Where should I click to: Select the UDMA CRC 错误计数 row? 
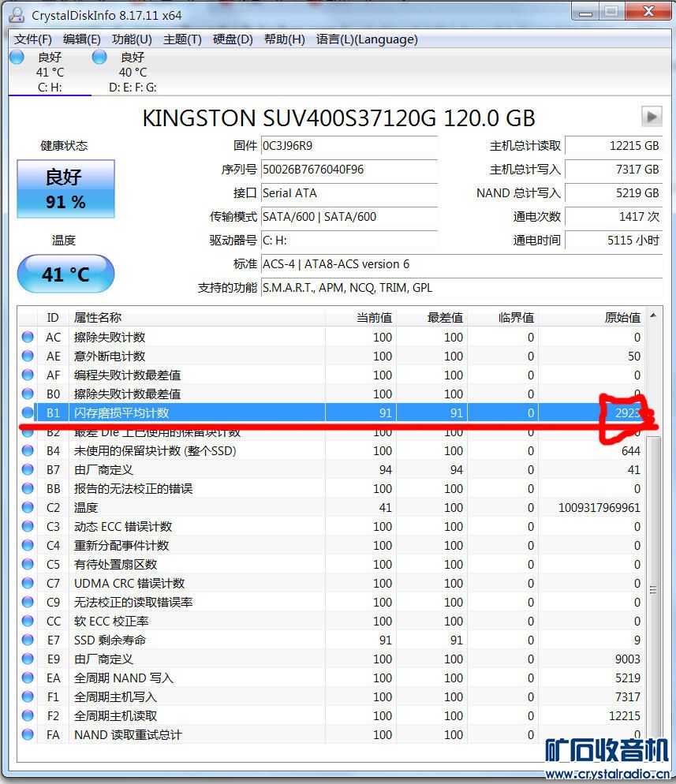pos(331,583)
